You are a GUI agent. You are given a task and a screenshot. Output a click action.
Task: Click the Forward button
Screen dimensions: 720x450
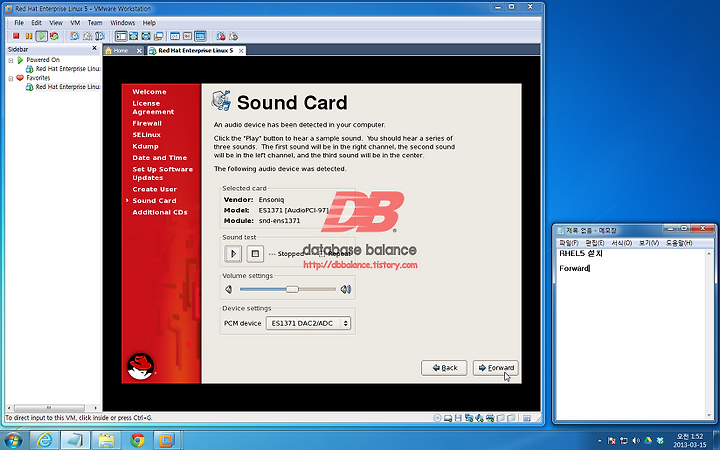[x=496, y=368]
